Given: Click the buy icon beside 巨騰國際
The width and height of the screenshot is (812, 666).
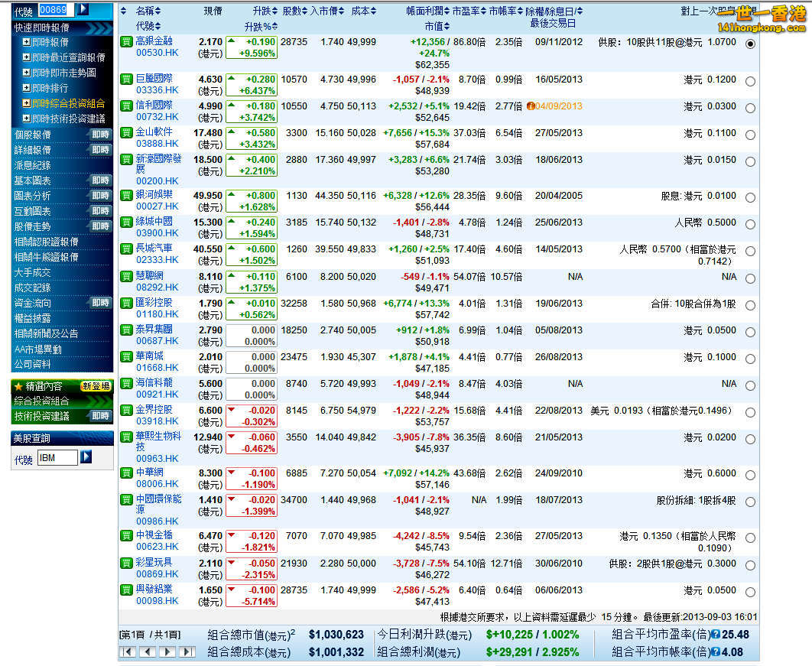Looking at the screenshot, I should (x=126, y=79).
